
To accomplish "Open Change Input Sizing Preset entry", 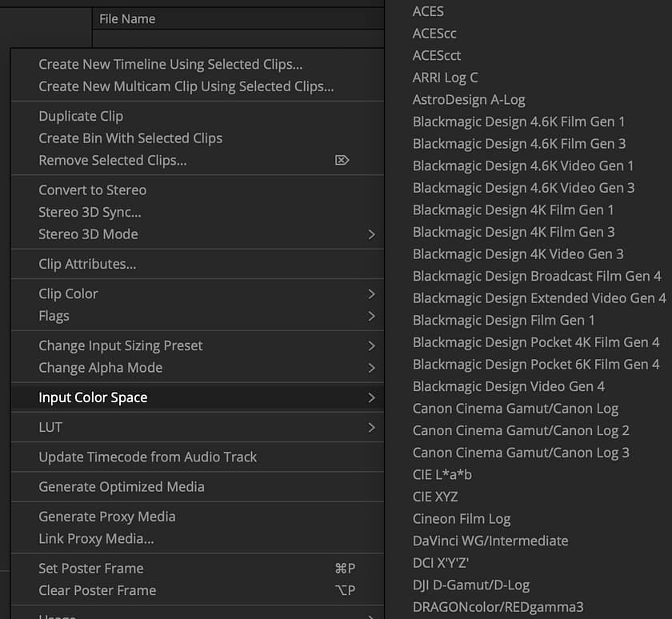I will (121, 345).
